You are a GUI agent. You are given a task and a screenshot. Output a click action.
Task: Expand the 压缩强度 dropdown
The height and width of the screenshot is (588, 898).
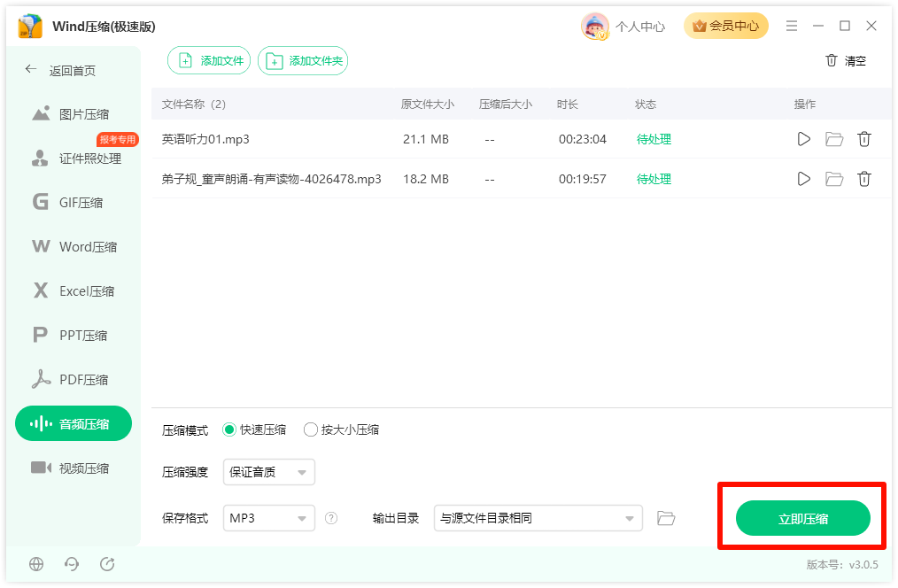[x=268, y=472]
